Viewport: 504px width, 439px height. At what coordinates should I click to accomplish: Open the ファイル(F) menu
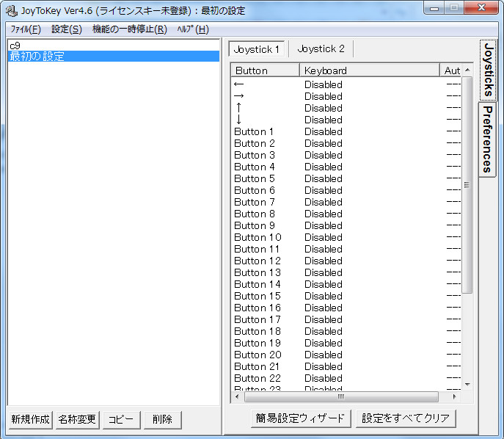pyautogui.click(x=26, y=29)
